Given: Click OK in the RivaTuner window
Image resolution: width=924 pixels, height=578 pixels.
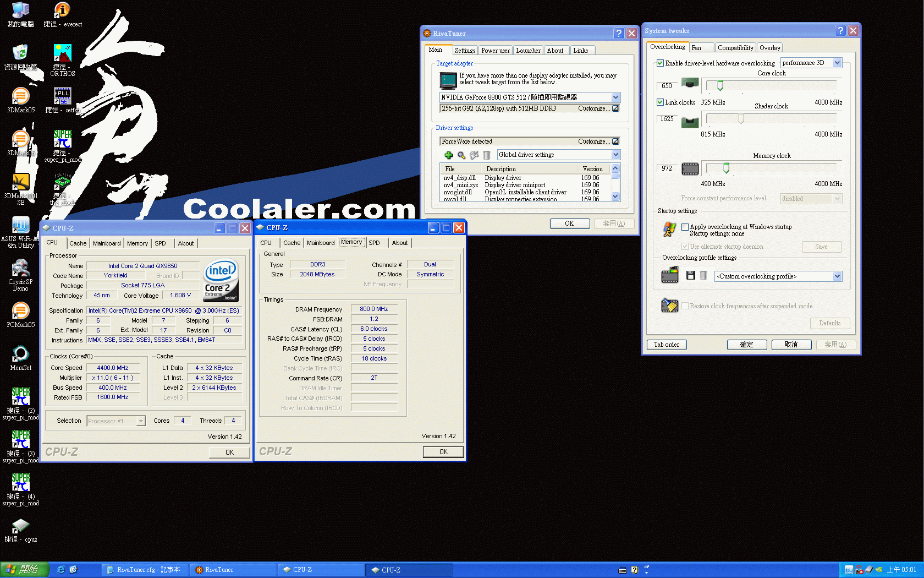Looking at the screenshot, I should coord(569,223).
